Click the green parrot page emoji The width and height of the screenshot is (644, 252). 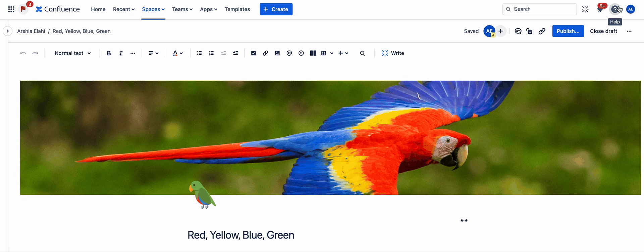click(x=202, y=195)
